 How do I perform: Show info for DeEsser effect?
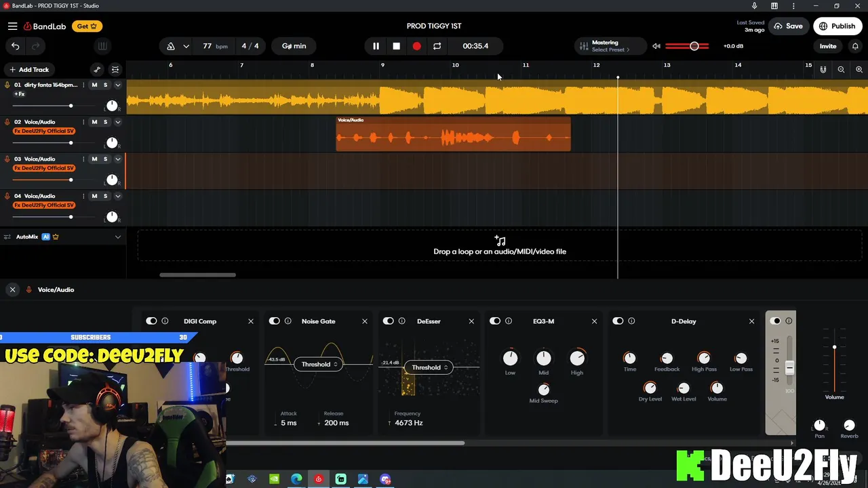[401, 321]
